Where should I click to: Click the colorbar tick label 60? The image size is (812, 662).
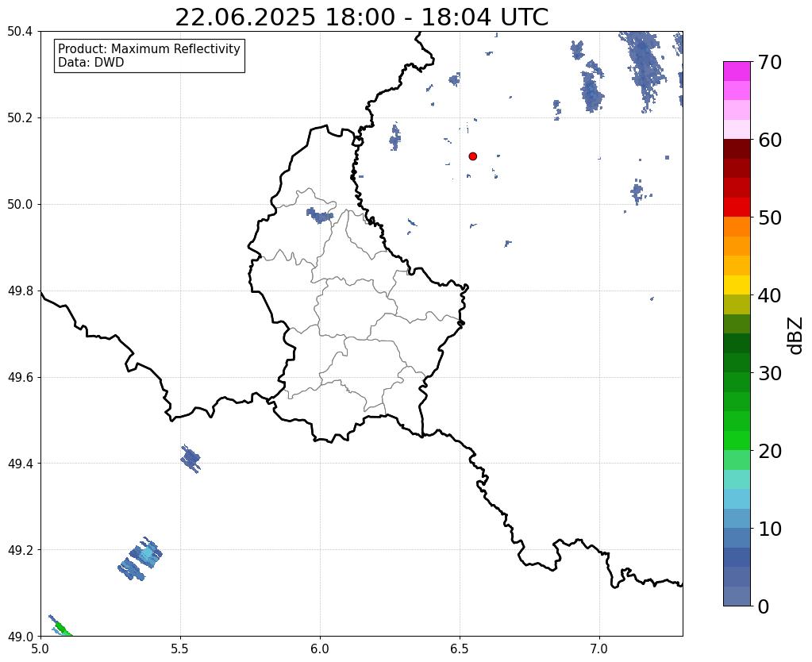[x=770, y=140]
